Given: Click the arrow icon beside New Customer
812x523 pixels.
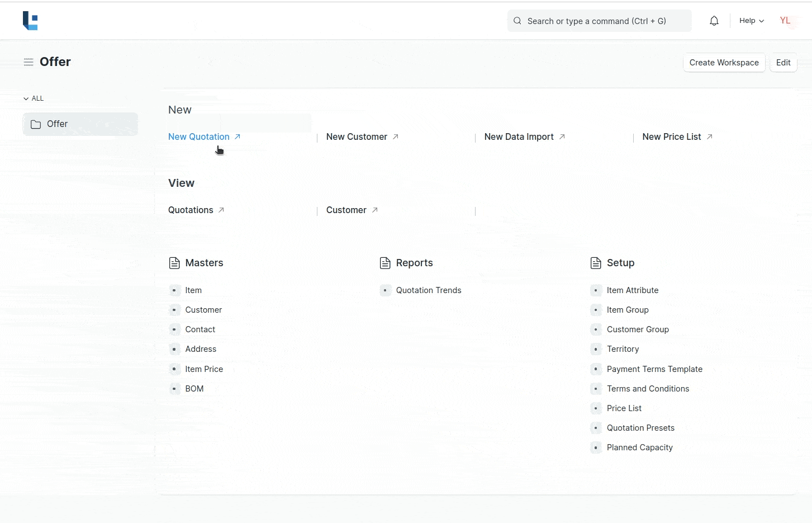Looking at the screenshot, I should click(396, 136).
